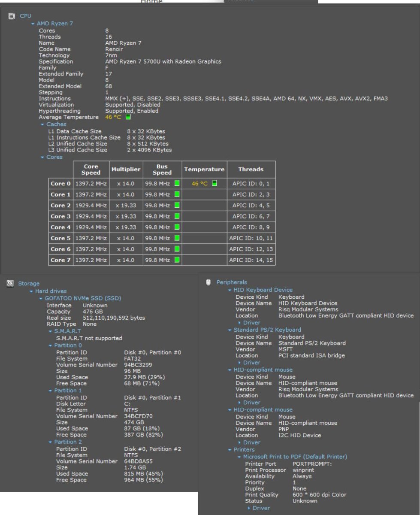Click the Temperature column header
Viewport: 420px width, 515px height.
(205, 170)
